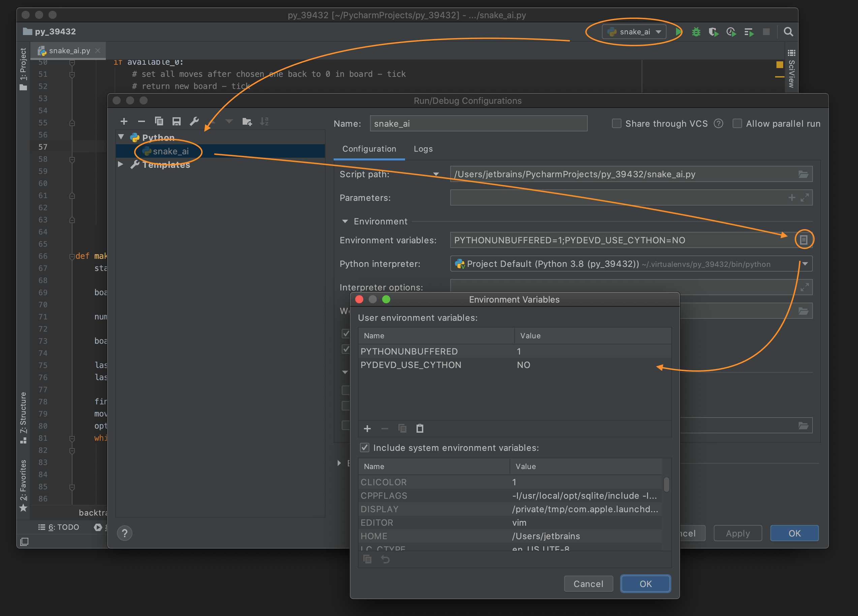
Task: Click the green Run button in toolbar
Action: coord(678,32)
